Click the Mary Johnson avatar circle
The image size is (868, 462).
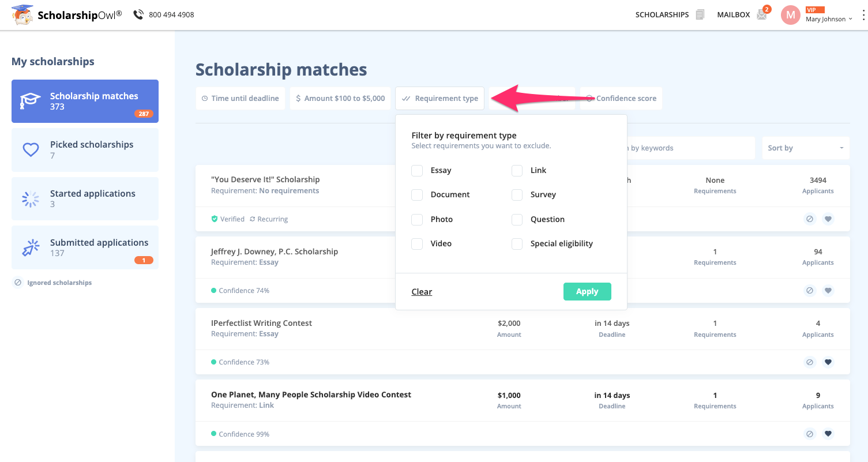coord(791,15)
